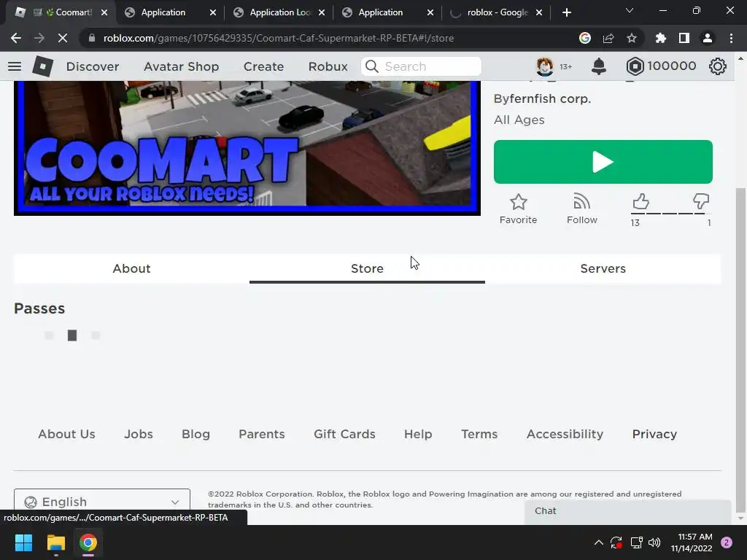Open the About Us footer link
The height and width of the screenshot is (560, 747).
(x=66, y=434)
